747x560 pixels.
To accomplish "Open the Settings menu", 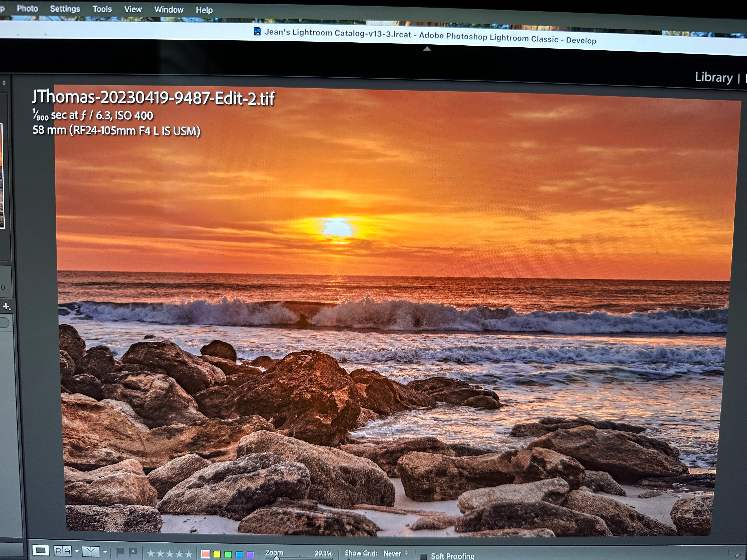I will [x=65, y=9].
